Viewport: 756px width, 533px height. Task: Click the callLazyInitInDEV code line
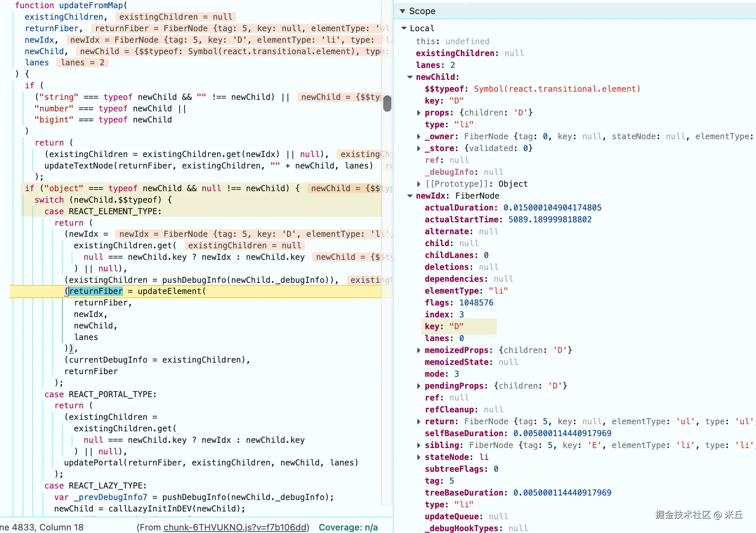click(x=150, y=509)
